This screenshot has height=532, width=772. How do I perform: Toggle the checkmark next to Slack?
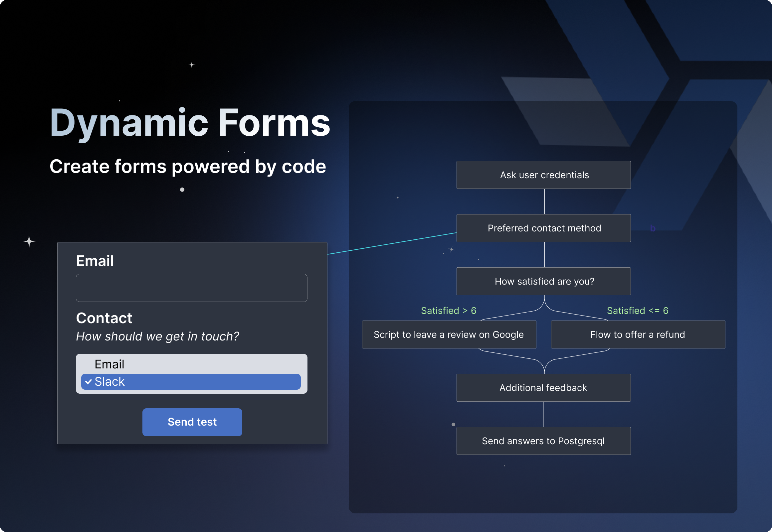[x=89, y=381]
